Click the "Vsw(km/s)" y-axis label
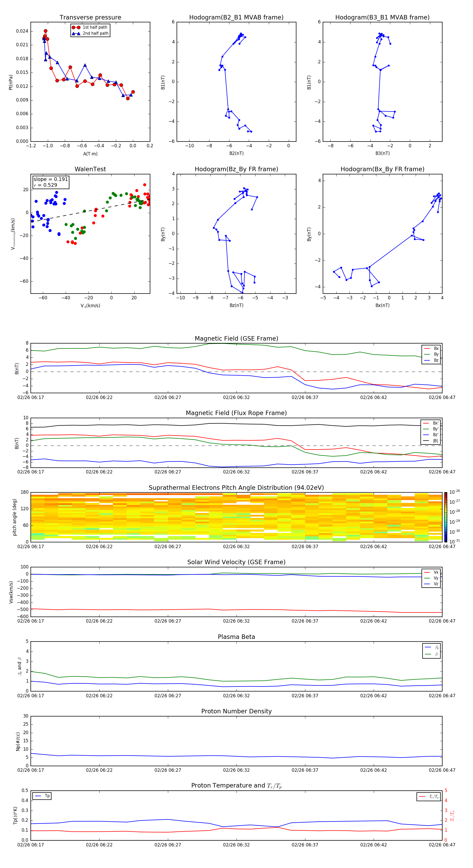This screenshot has height=868, width=473. 11,592
